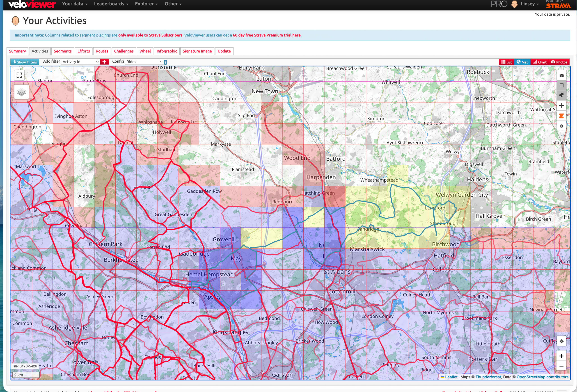577x392 pixels.
Task: Open the Rides config dropdown
Action: click(x=144, y=62)
